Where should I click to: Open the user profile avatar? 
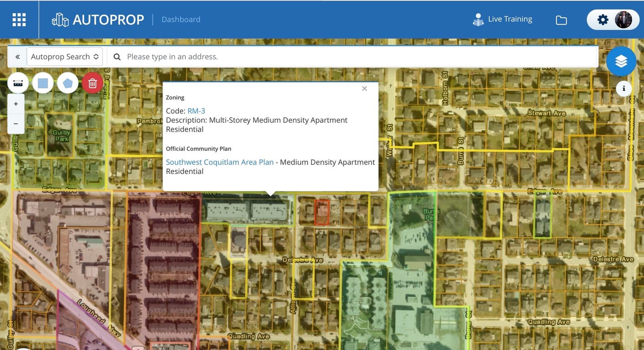click(x=623, y=19)
